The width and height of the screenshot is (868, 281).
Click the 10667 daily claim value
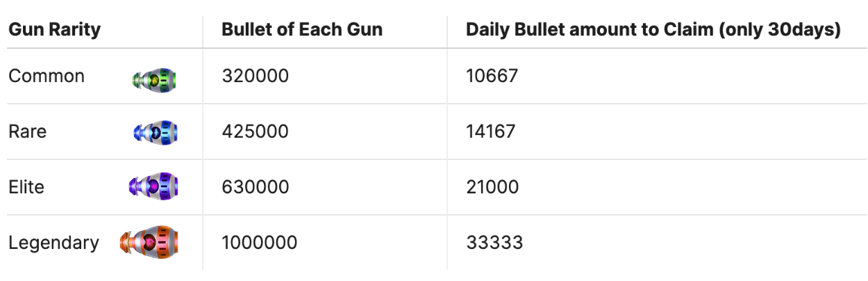coord(492,76)
